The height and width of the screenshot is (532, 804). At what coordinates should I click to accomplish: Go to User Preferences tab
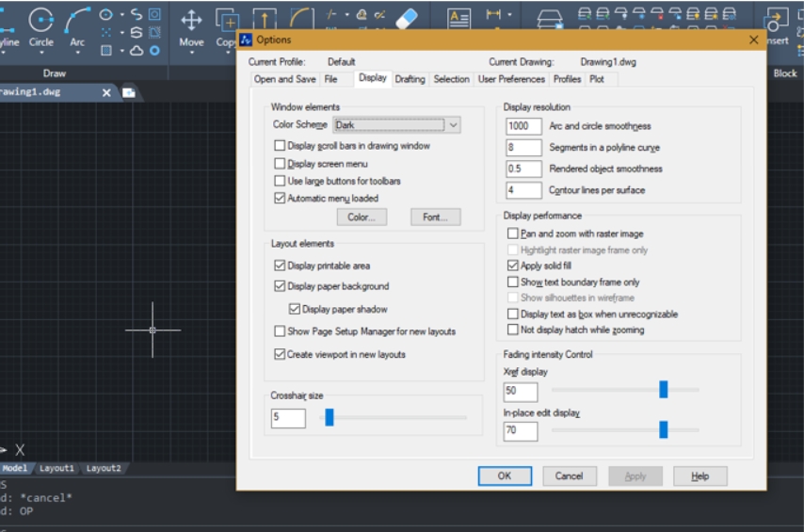[x=511, y=79]
